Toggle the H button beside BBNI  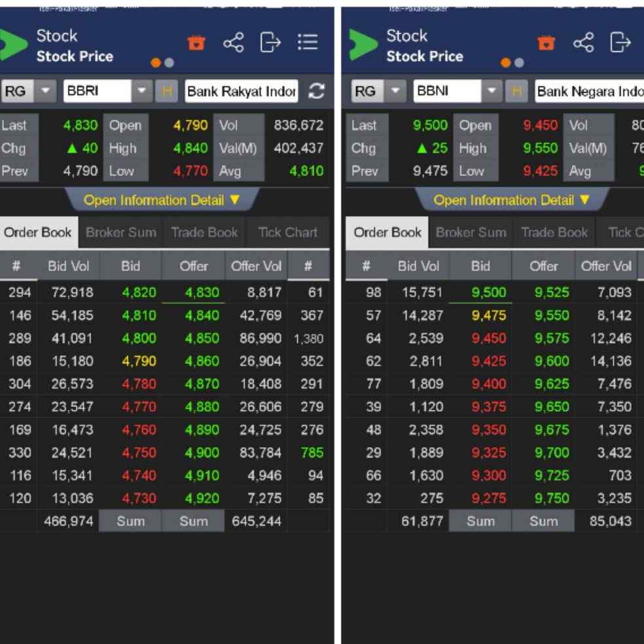(x=516, y=91)
